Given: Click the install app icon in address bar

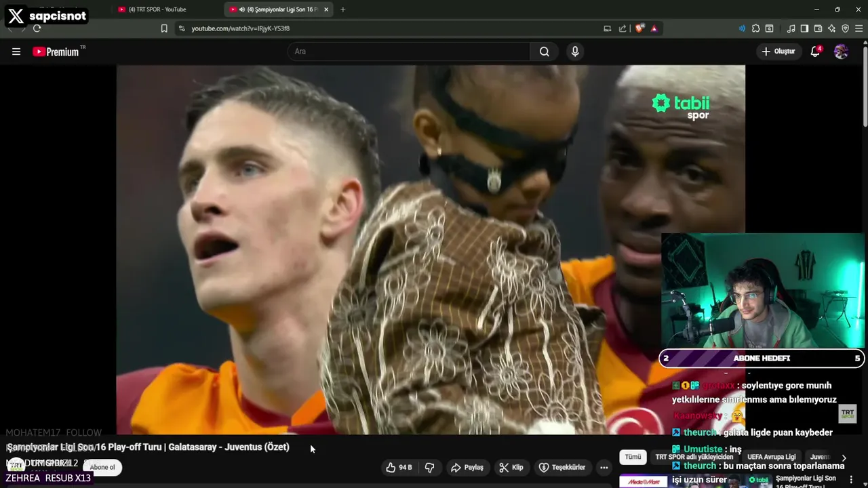Looking at the screenshot, I should coord(608,28).
